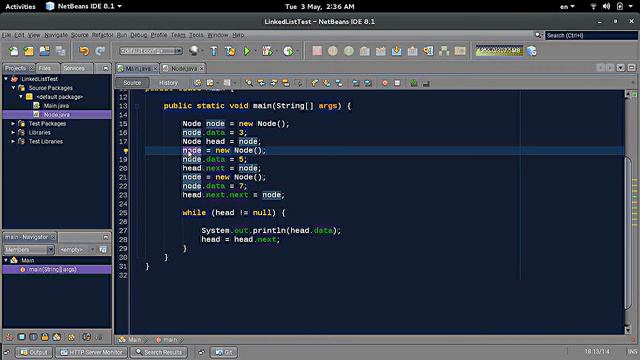Click the Continue debugger green round icon
Viewport: 640px width, 360px height.
(x=349, y=51)
